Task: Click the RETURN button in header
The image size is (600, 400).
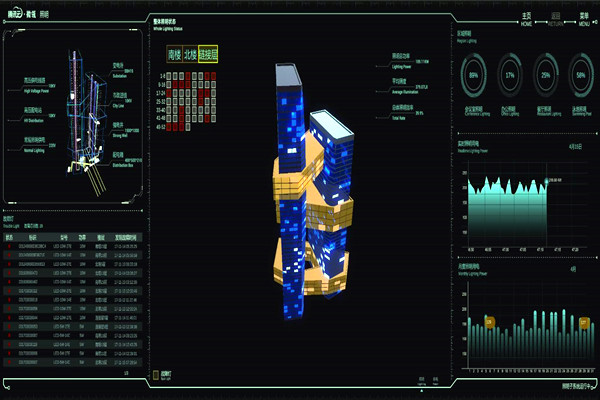Action: [x=556, y=19]
